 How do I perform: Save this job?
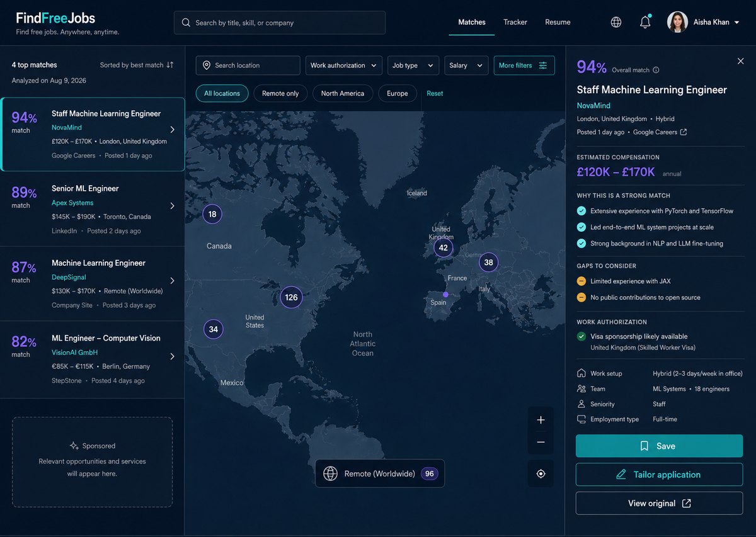tap(659, 446)
